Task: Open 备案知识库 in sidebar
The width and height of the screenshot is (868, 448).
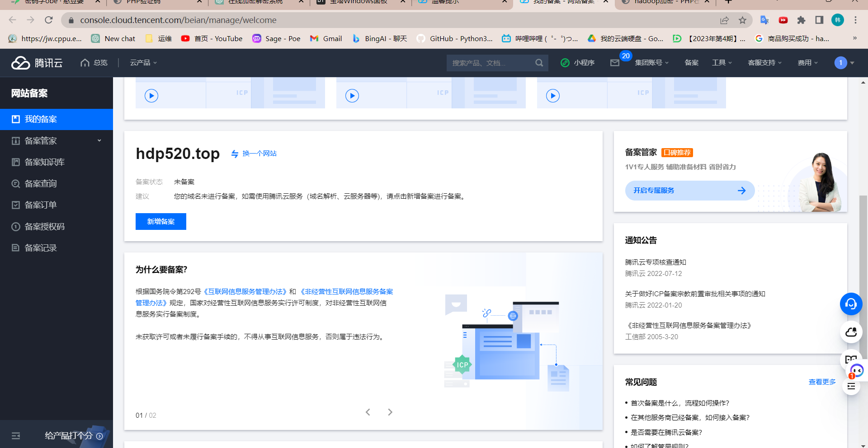Action: [x=57, y=162]
